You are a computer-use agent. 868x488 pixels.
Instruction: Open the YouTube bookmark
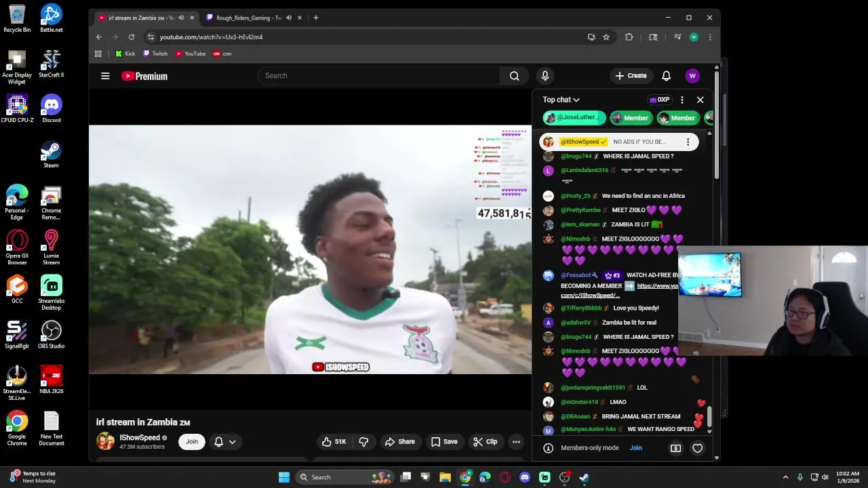(x=191, y=54)
